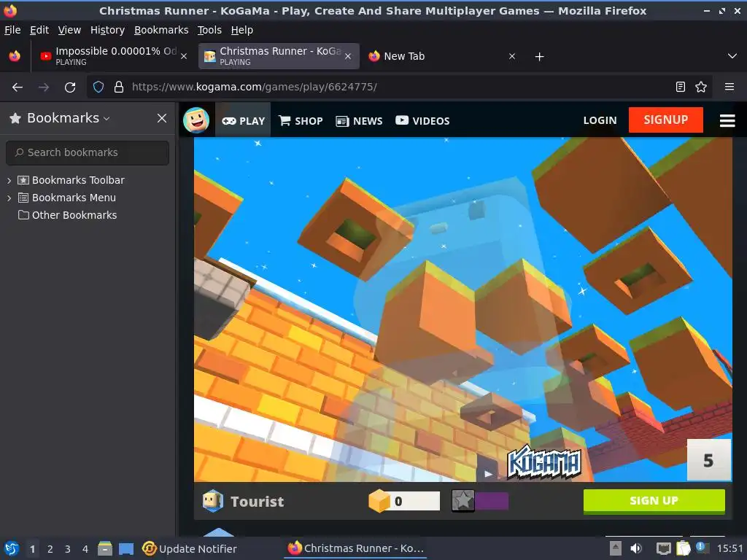Select the Other Bookmarks folder

click(88, 215)
